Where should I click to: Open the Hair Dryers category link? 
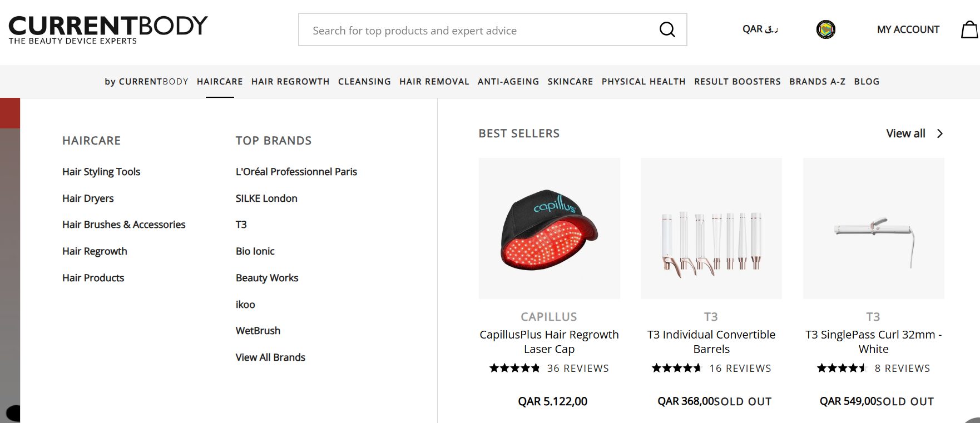[88, 198]
